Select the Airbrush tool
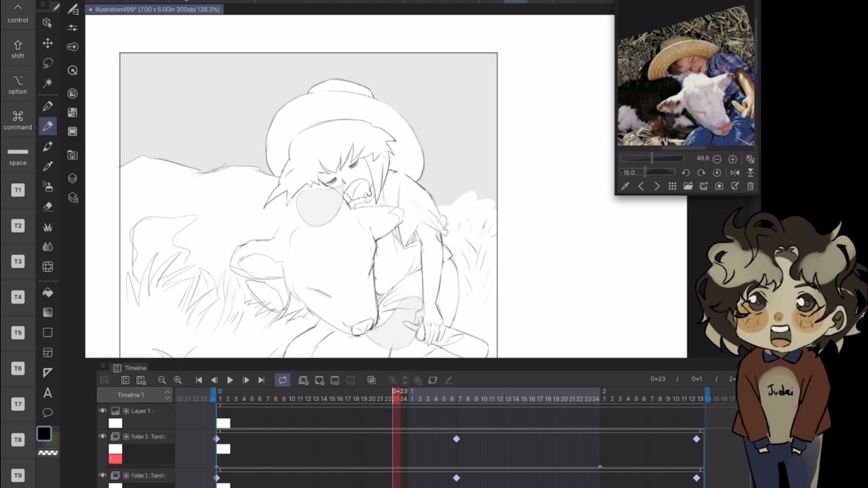Screen dimensions: 868x488 tap(47, 186)
